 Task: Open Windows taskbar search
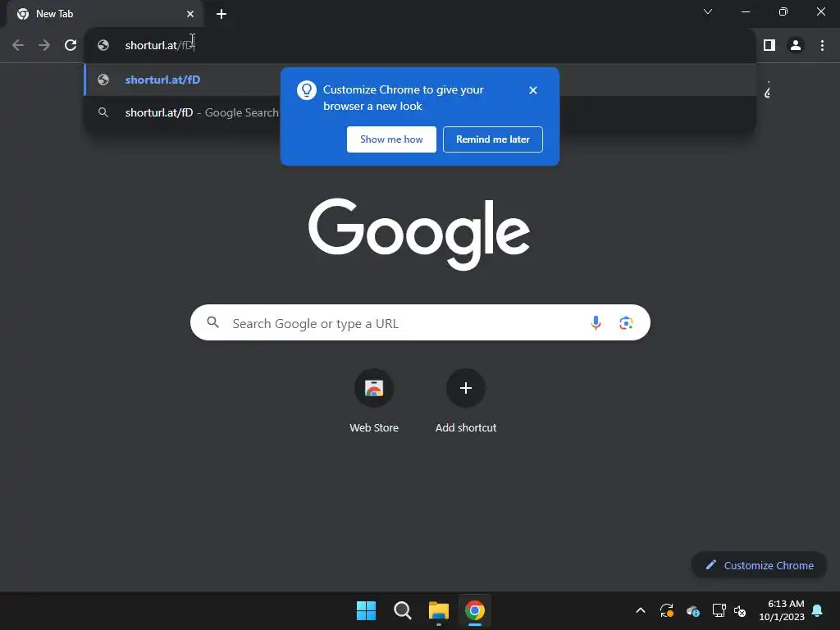[402, 610]
